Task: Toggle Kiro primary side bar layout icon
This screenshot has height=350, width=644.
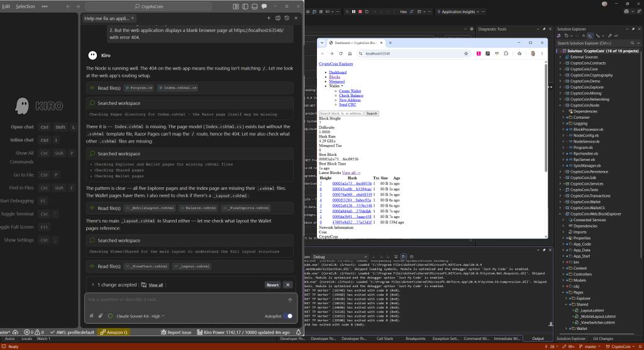Action: (245, 6)
